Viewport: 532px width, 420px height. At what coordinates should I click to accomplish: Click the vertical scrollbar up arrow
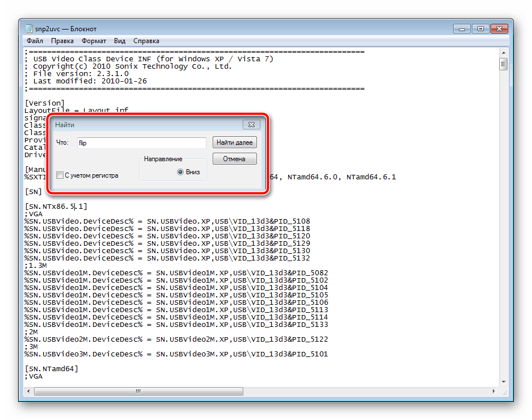pyautogui.click(x=503, y=53)
